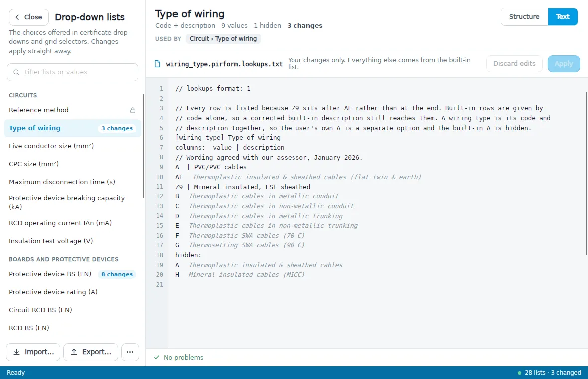The height and width of the screenshot is (379, 588).
Task: Select the Type of wiring list
Action: pos(72,128)
